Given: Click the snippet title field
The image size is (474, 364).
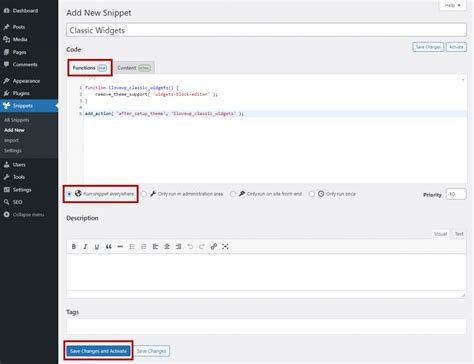Looking at the screenshot, I should (x=266, y=30).
